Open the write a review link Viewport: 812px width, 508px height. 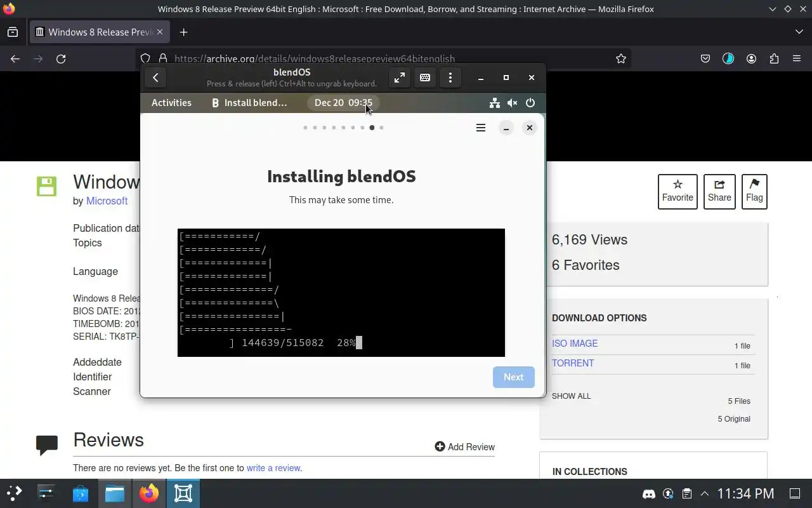point(273,468)
